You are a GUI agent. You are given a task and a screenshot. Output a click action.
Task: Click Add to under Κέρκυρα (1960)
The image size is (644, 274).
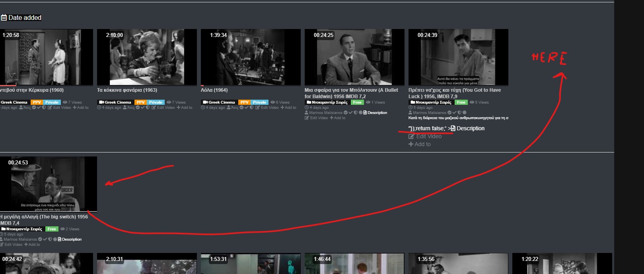(81, 108)
